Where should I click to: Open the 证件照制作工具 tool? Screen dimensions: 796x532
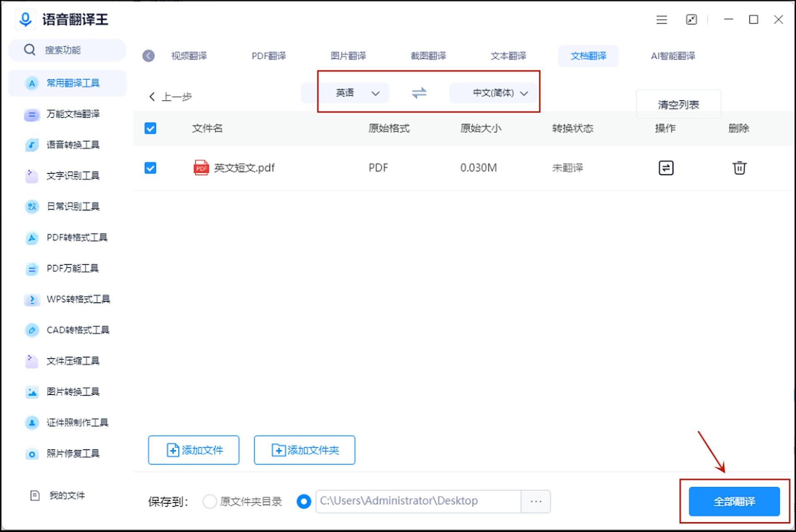click(77, 423)
